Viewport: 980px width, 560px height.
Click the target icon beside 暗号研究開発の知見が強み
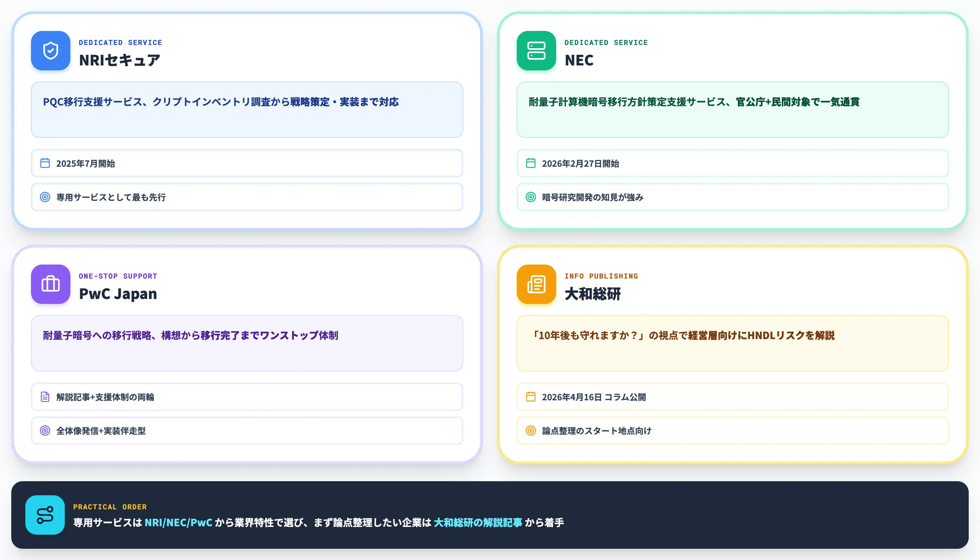pyautogui.click(x=530, y=197)
